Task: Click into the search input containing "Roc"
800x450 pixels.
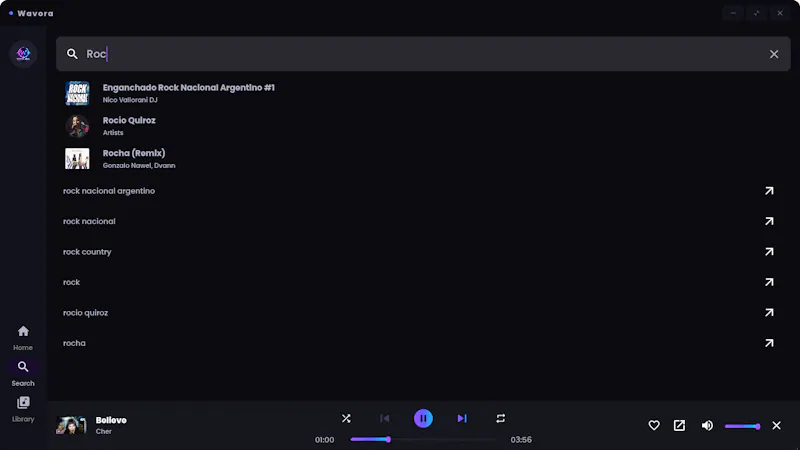Action: pyautogui.click(x=423, y=54)
